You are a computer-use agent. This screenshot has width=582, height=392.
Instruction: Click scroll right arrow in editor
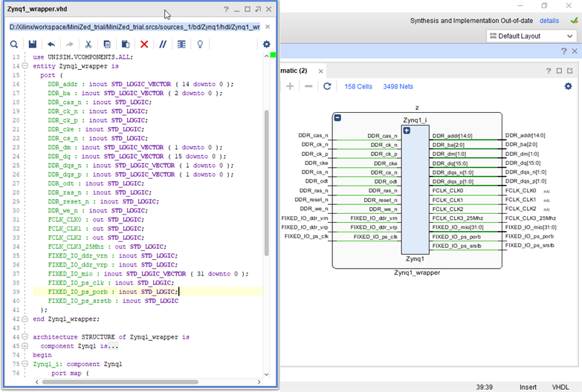(259, 382)
